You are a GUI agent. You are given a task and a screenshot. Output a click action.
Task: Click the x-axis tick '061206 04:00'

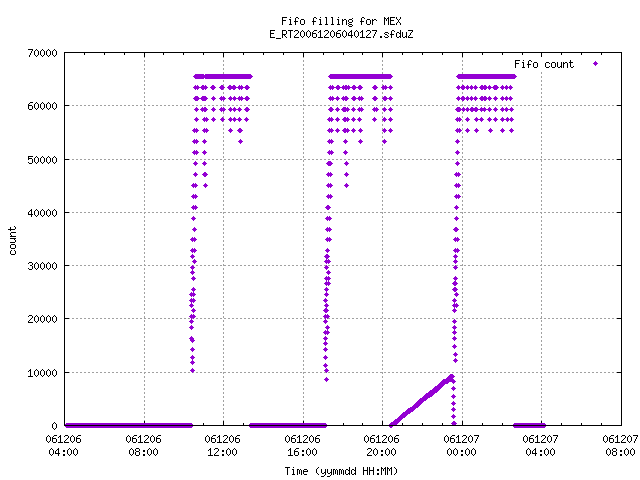[x=63, y=446]
